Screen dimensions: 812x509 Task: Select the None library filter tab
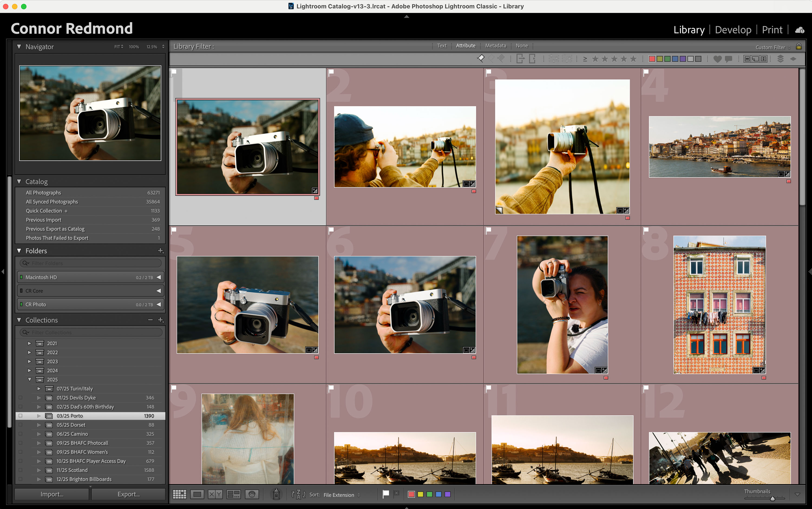(x=522, y=46)
